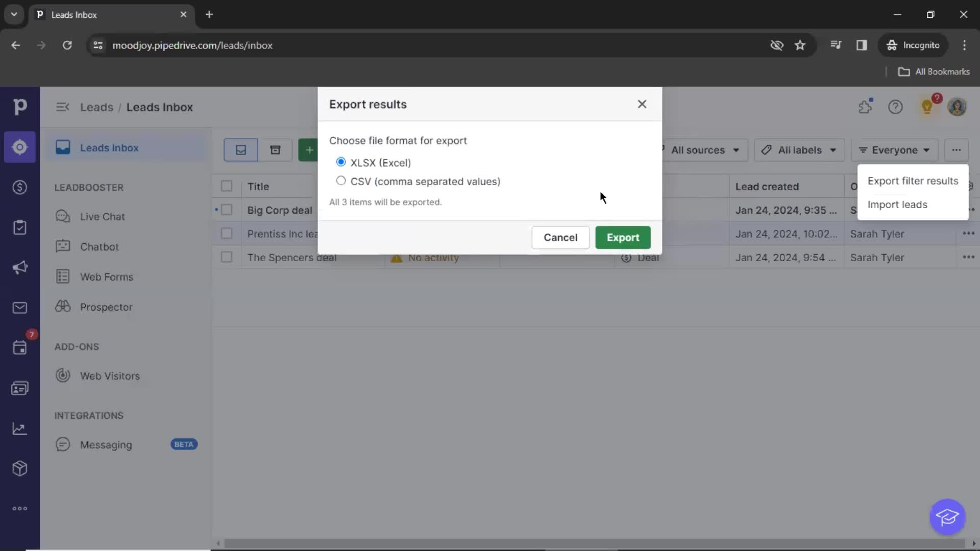Select CSV comma separated values option
Screen dimensions: 980x551
coord(340,180)
